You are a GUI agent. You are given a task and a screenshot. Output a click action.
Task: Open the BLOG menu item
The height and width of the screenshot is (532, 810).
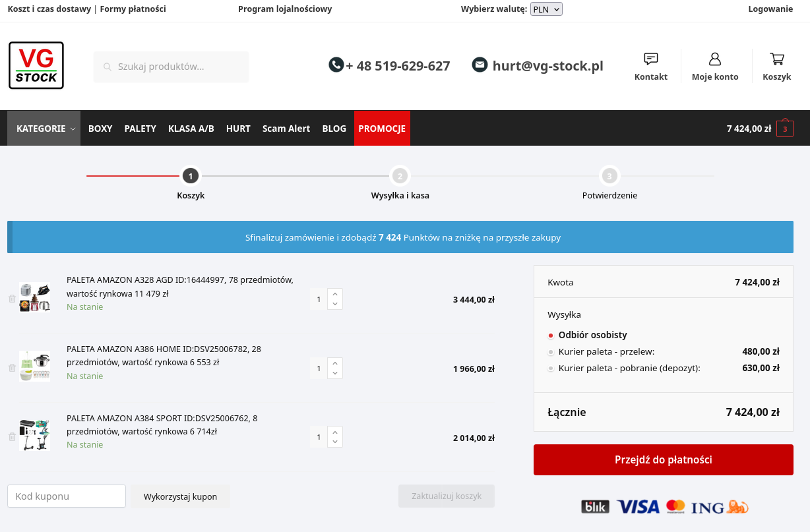(x=334, y=129)
